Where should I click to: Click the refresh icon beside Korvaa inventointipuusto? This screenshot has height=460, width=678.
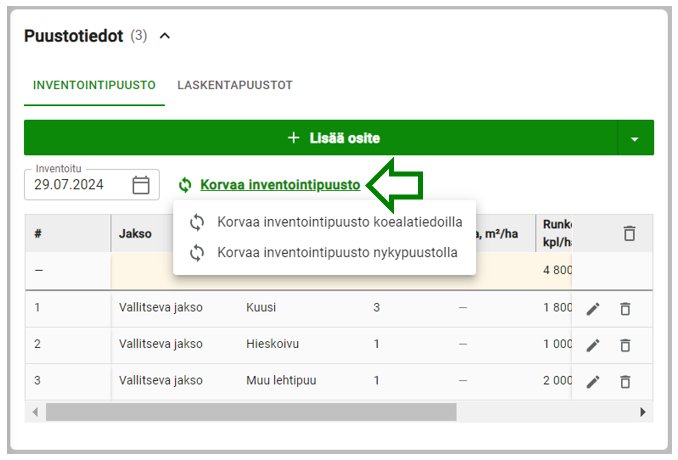(185, 185)
